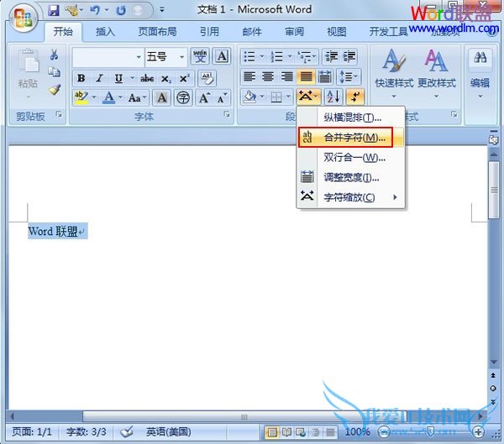The image size is (504, 444).
Task: Open the 插入 ribbon tab
Action: (105, 32)
